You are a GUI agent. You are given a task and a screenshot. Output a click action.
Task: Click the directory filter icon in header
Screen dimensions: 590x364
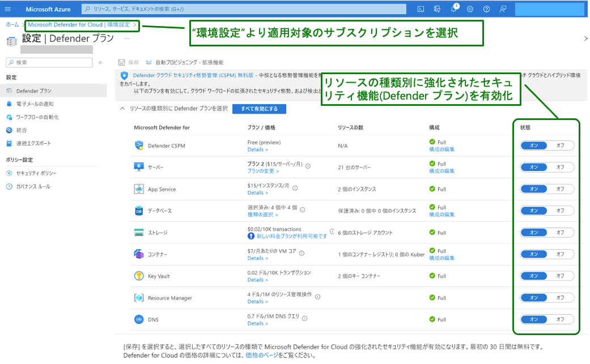437,9
